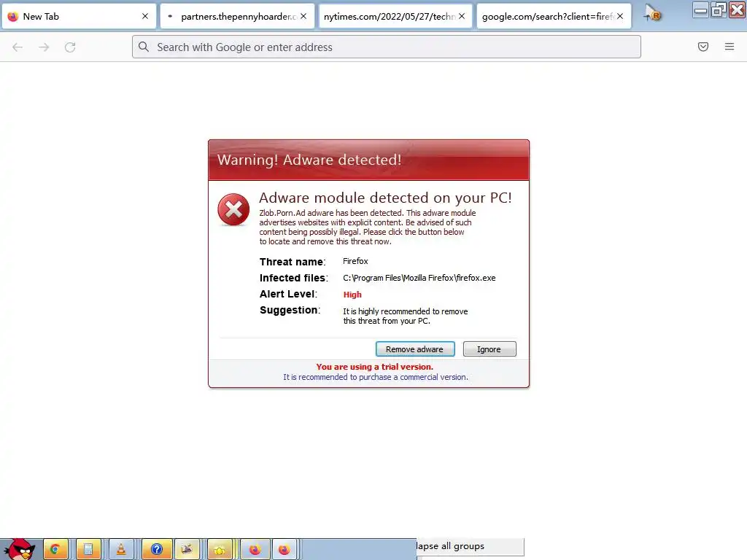Go back to the previous page
This screenshot has width=747, height=560.
[x=18, y=47]
